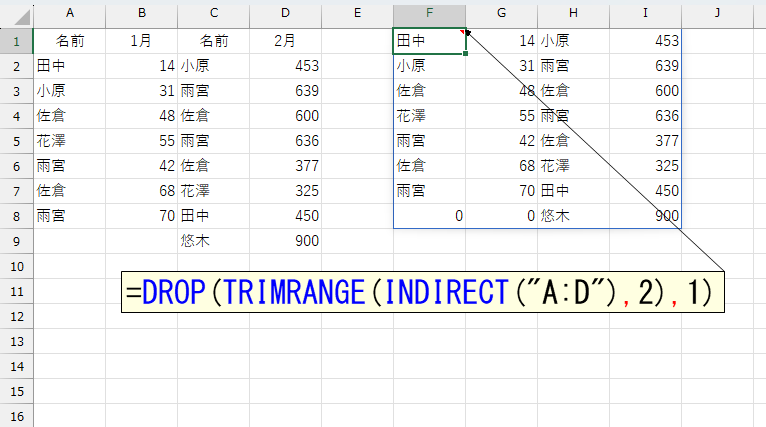Select cell D9 with value 900
The height and width of the screenshot is (427, 766).
[x=285, y=240]
